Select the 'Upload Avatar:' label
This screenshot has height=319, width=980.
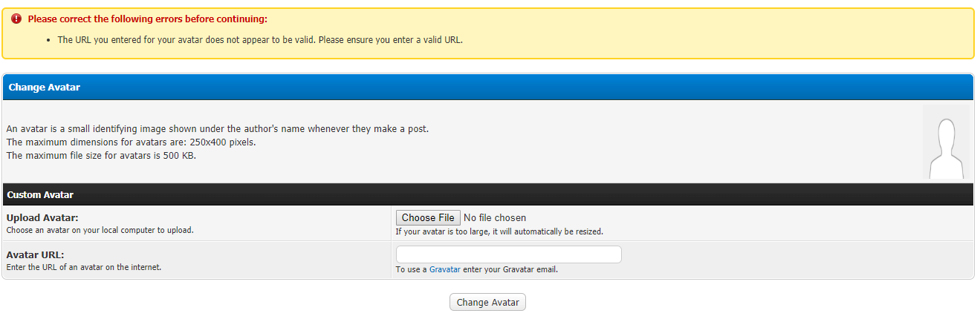tap(42, 218)
